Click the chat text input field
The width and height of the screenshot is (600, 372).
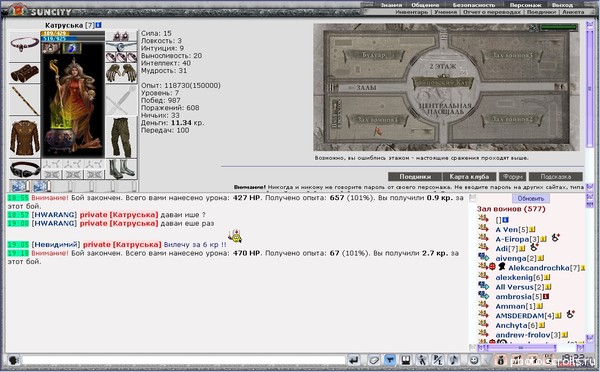click(x=184, y=360)
